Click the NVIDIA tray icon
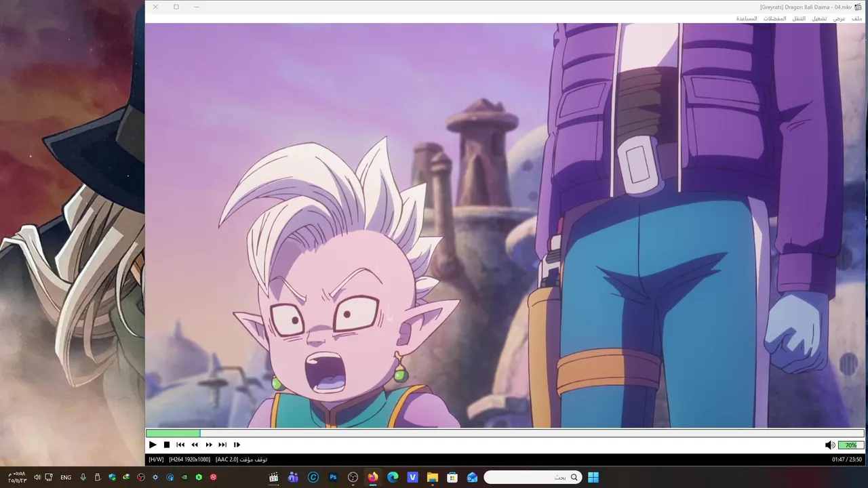 click(x=184, y=477)
